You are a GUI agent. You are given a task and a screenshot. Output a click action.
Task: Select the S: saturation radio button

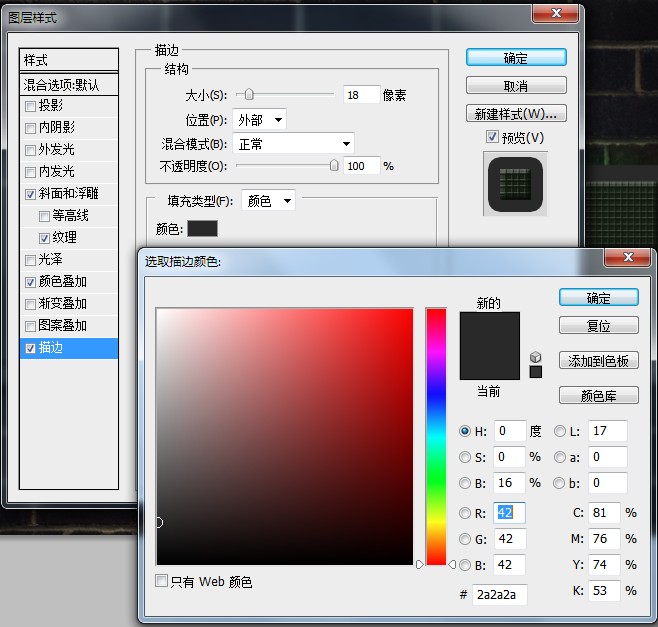pyautogui.click(x=465, y=457)
